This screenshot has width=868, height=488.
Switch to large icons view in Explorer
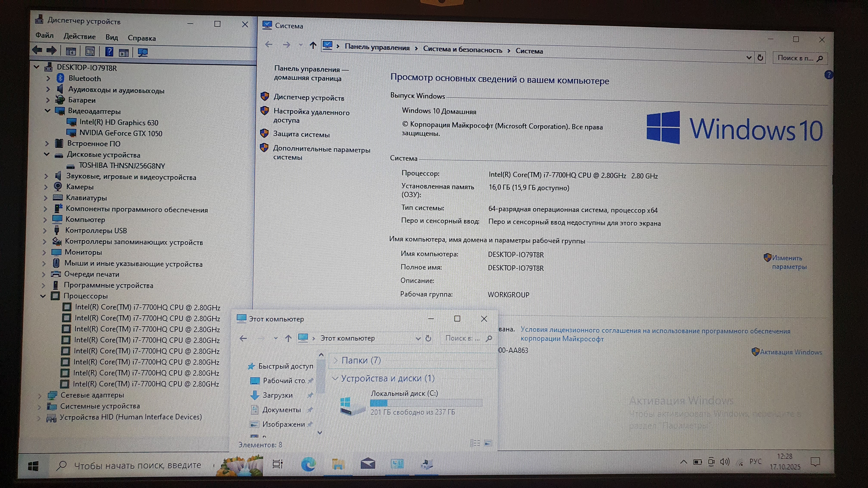pyautogui.click(x=488, y=443)
